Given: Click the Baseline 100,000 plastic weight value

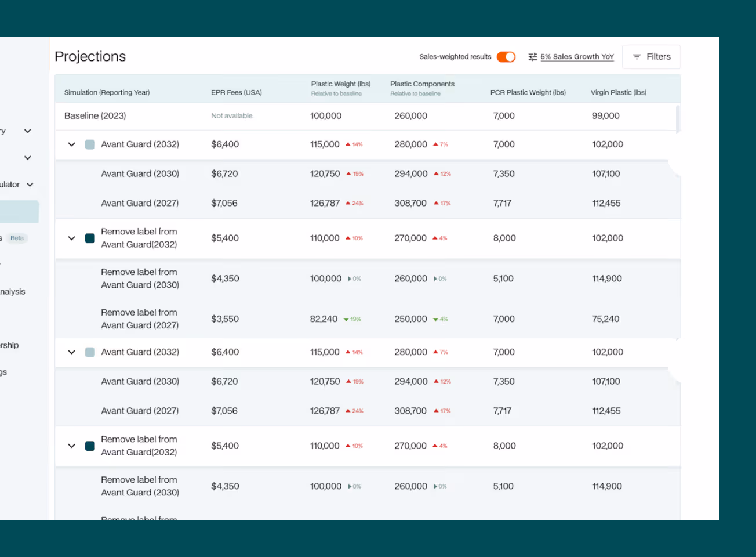Looking at the screenshot, I should pos(326,116).
